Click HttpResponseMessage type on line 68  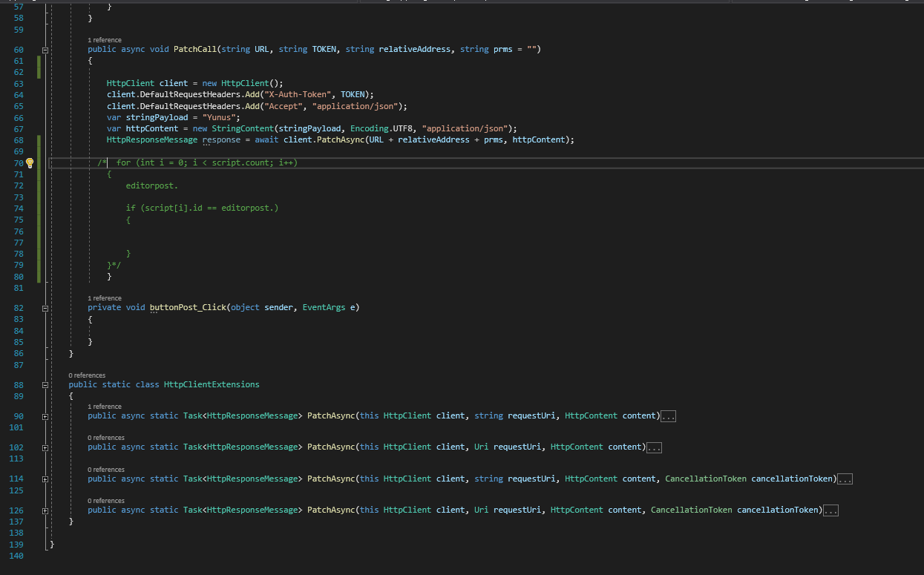pyautogui.click(x=152, y=140)
